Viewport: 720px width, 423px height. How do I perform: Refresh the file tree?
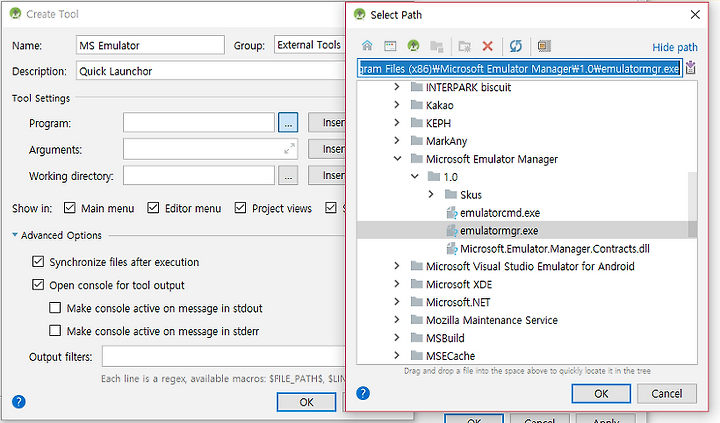pos(516,46)
